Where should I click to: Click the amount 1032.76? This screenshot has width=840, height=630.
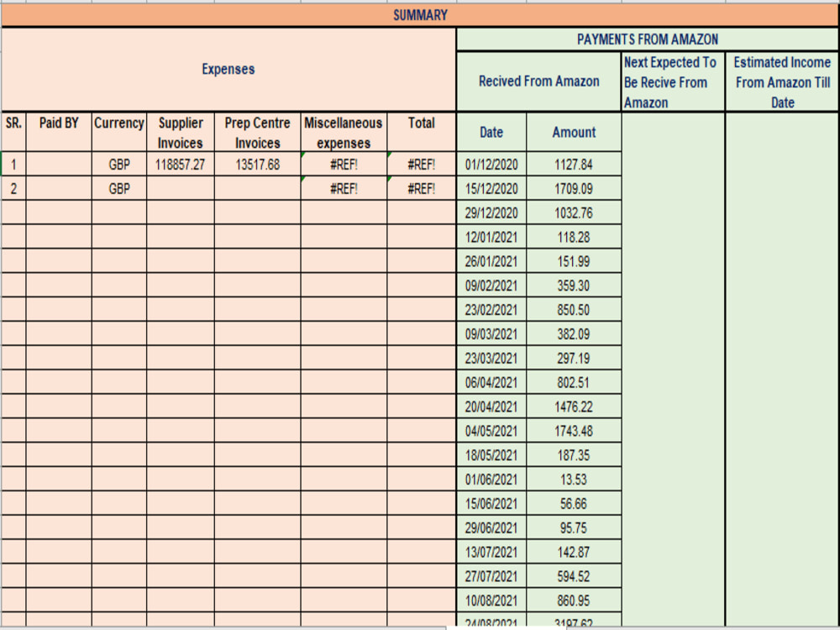click(x=574, y=213)
